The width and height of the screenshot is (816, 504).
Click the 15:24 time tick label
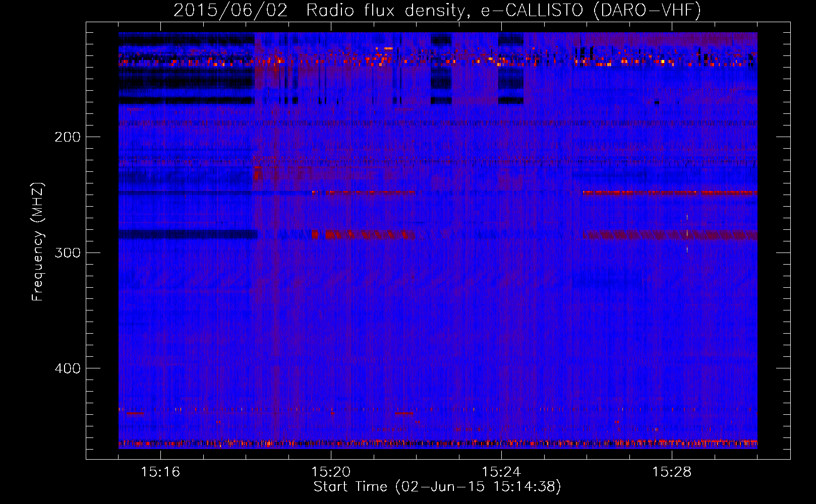click(x=501, y=472)
